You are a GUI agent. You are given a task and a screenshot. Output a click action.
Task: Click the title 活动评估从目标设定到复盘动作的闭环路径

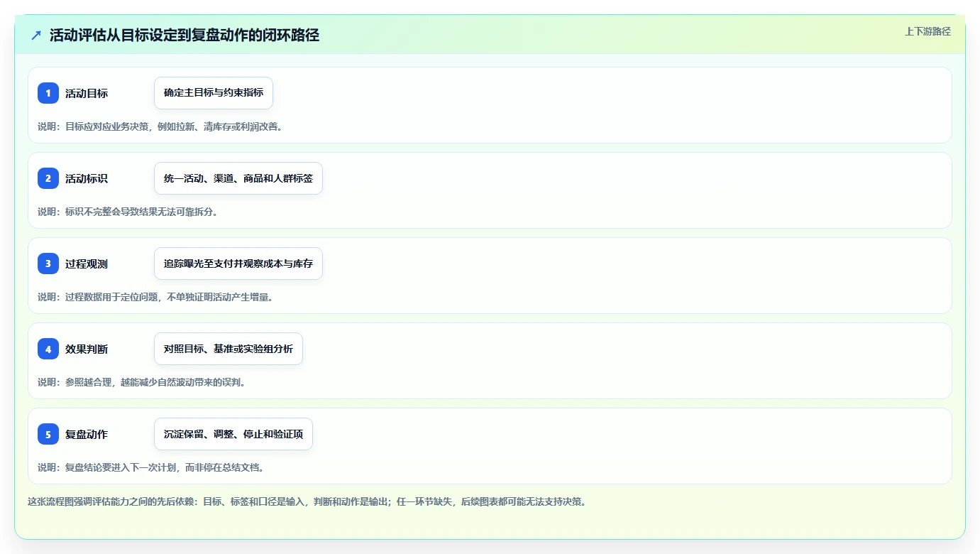185,36
